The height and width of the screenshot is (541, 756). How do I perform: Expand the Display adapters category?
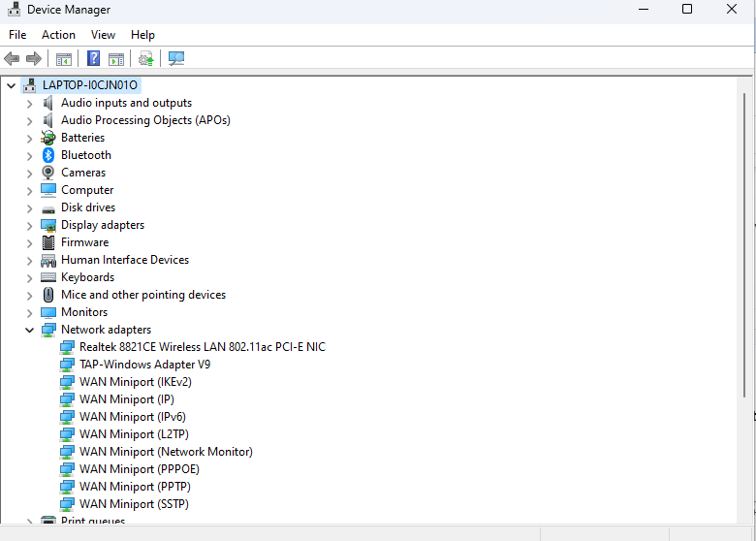click(x=29, y=225)
